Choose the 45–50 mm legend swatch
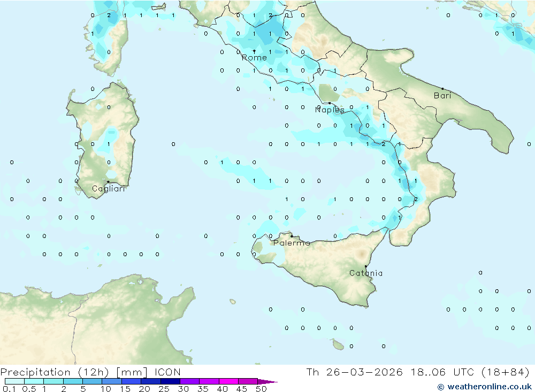 tap(248, 381)
